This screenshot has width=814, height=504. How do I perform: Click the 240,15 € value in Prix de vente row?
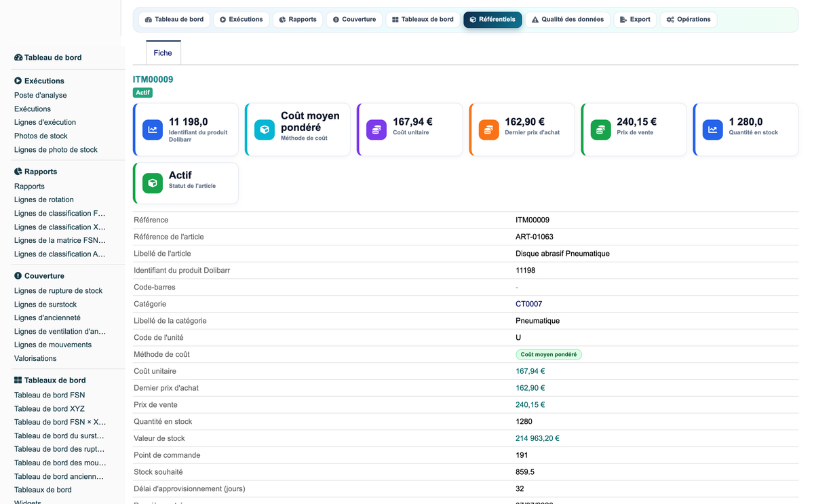pyautogui.click(x=530, y=405)
